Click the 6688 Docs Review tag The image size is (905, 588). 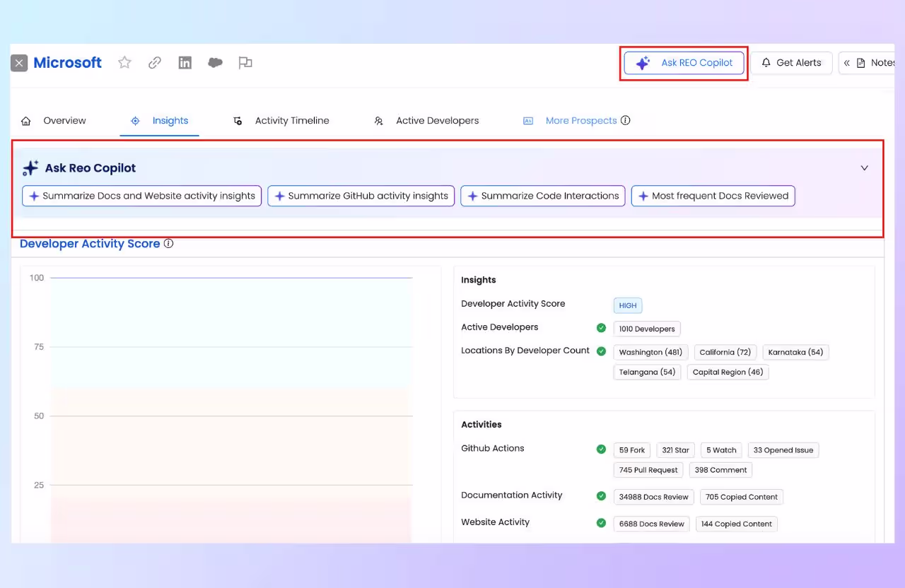[652, 524]
